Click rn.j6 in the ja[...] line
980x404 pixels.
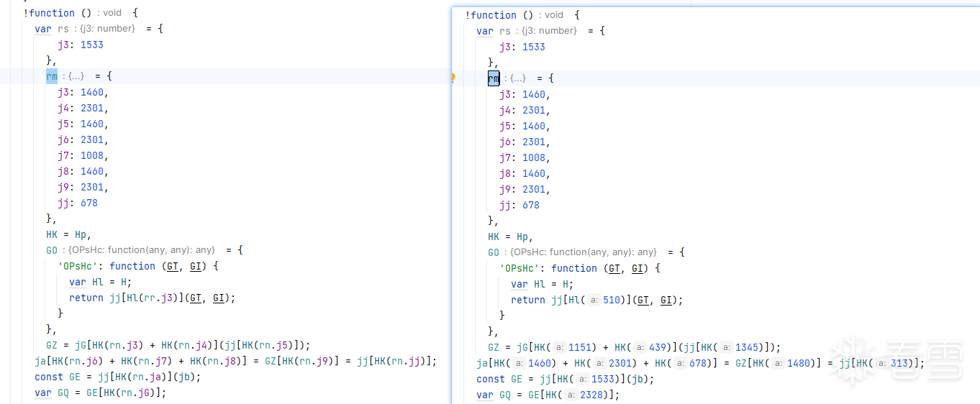(x=84, y=361)
